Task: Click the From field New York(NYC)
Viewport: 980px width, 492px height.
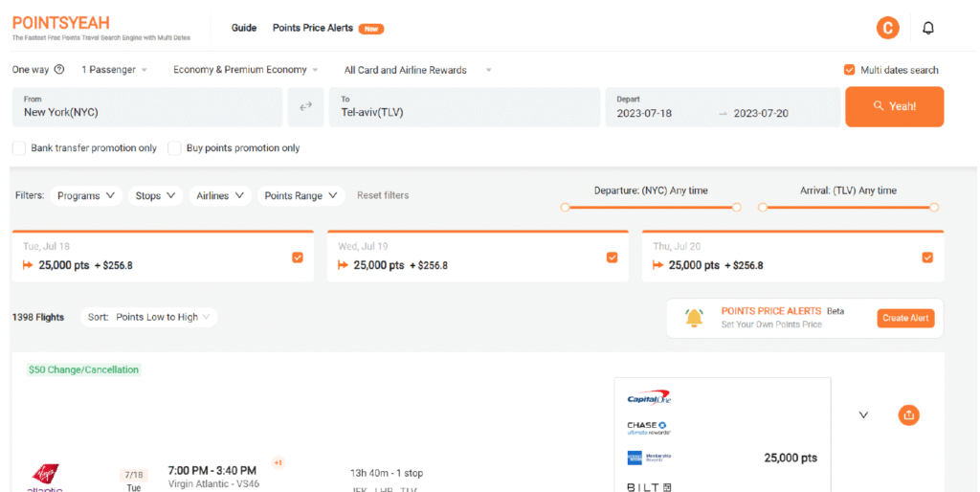Action: 147,107
